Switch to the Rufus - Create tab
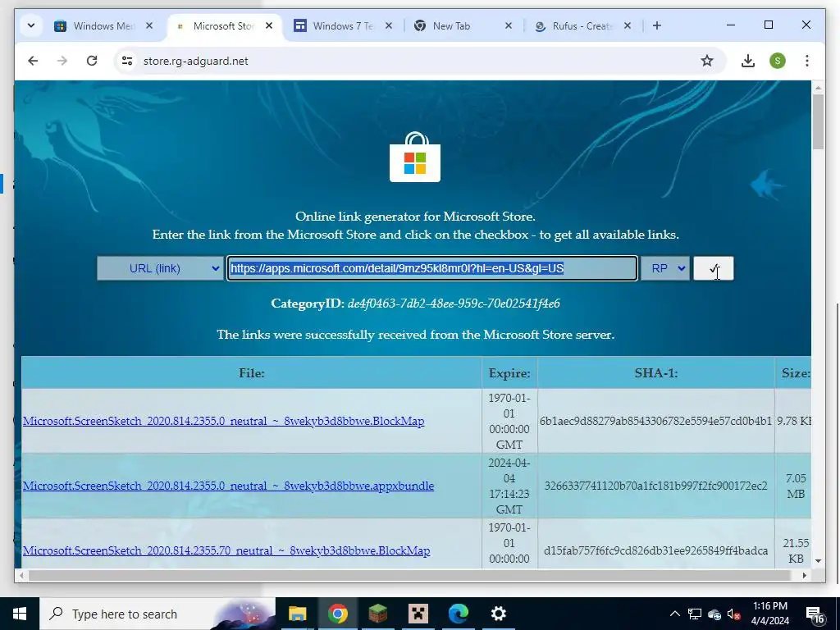 (x=582, y=25)
